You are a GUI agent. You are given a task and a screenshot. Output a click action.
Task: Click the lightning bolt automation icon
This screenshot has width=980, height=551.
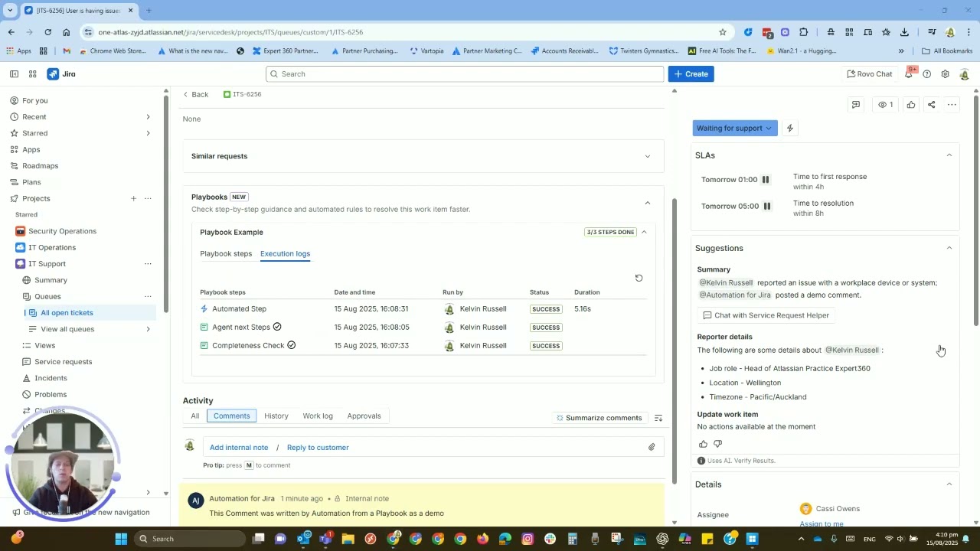[790, 129]
